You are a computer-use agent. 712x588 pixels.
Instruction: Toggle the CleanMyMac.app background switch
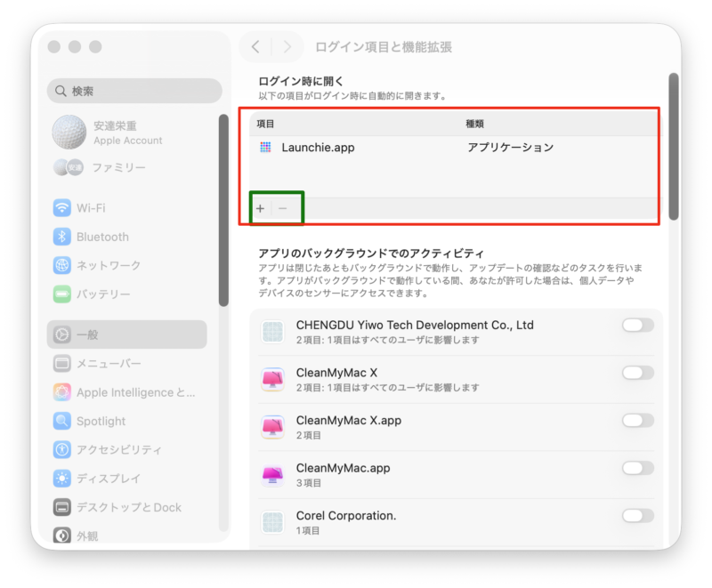point(637,468)
